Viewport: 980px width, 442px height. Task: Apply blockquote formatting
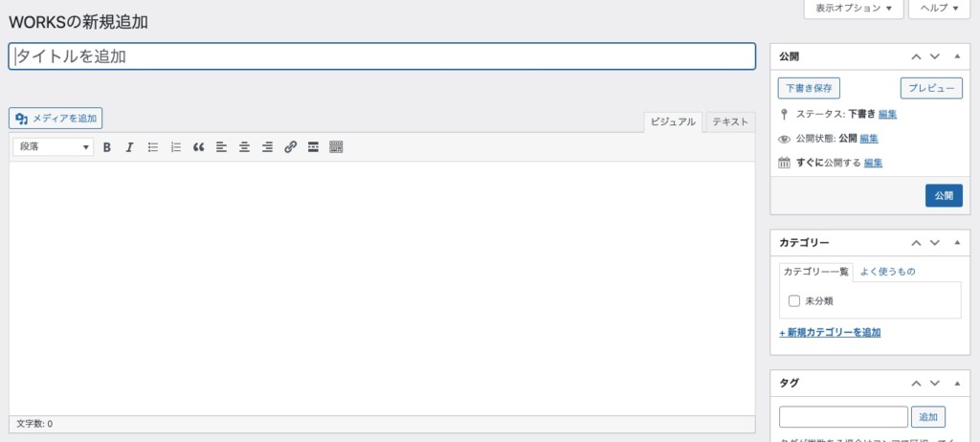(199, 147)
